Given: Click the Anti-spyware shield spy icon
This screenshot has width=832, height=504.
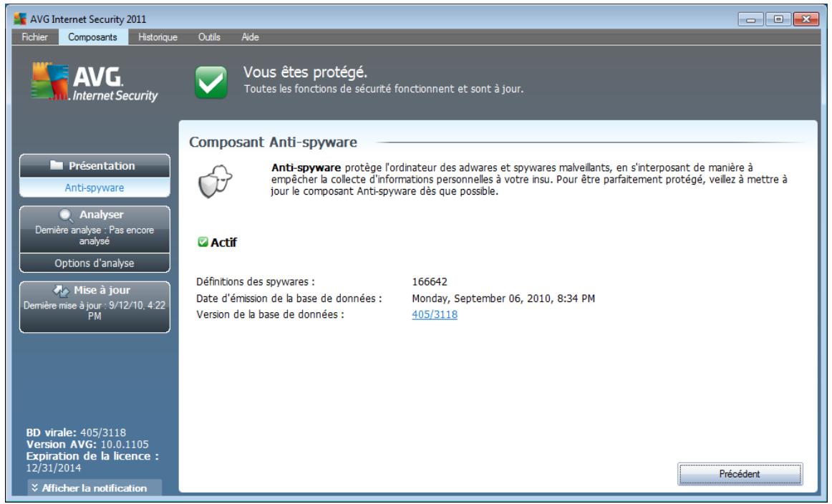Looking at the screenshot, I should (215, 181).
